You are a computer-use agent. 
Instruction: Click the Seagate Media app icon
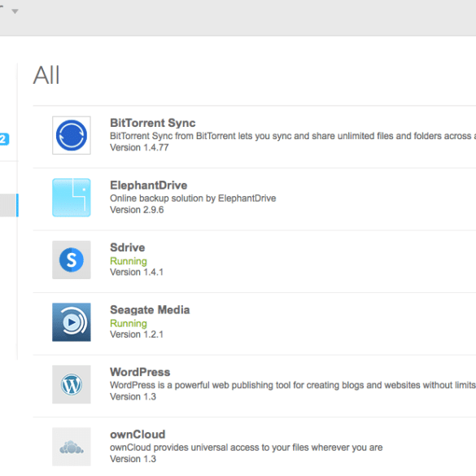tap(72, 322)
